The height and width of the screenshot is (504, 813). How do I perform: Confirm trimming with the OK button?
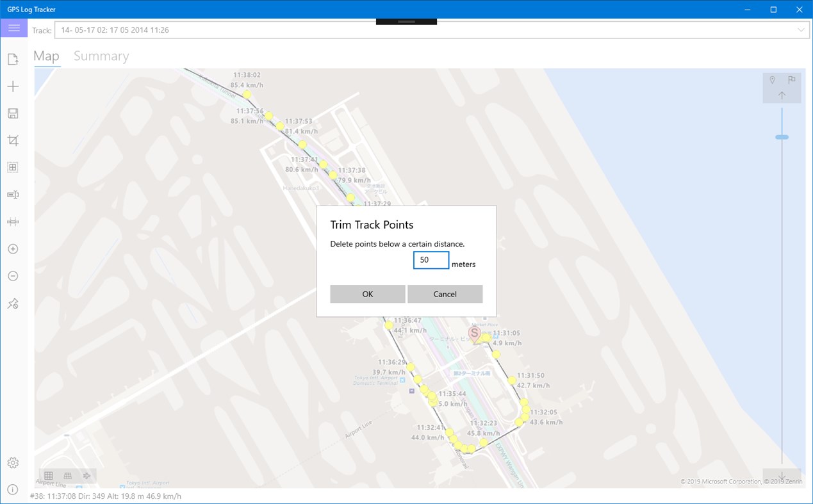pos(367,293)
